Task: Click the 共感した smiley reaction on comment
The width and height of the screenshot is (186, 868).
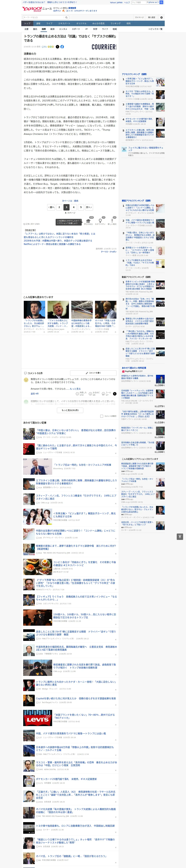Action: pyautogui.click(x=81, y=393)
